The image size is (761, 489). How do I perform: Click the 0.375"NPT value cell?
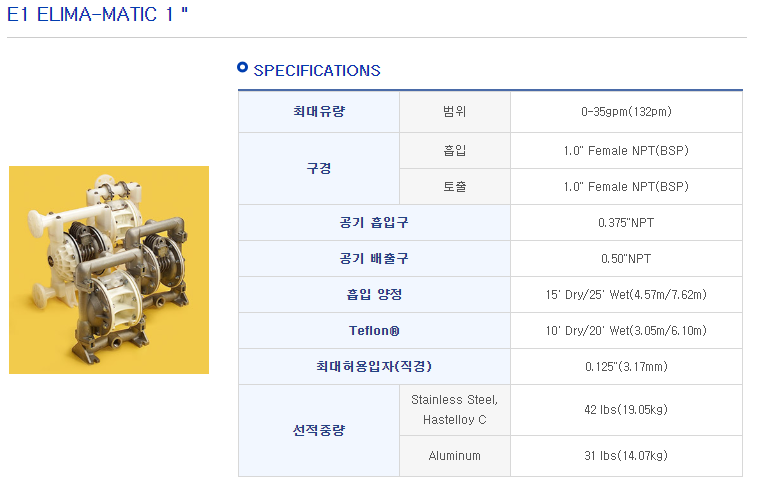626,223
